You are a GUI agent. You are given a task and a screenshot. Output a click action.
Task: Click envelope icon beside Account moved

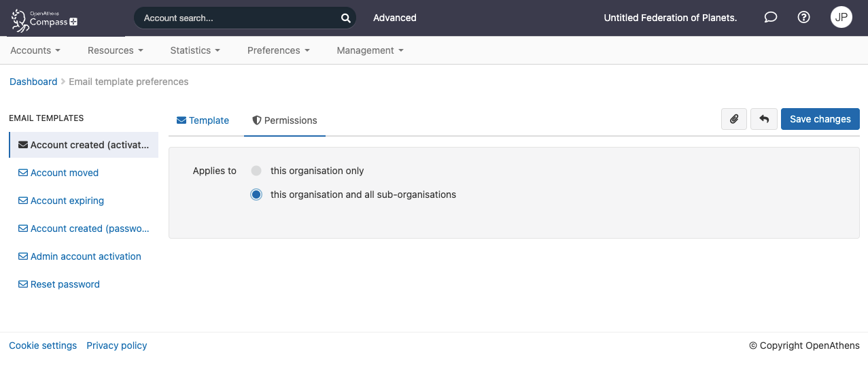coord(23,173)
